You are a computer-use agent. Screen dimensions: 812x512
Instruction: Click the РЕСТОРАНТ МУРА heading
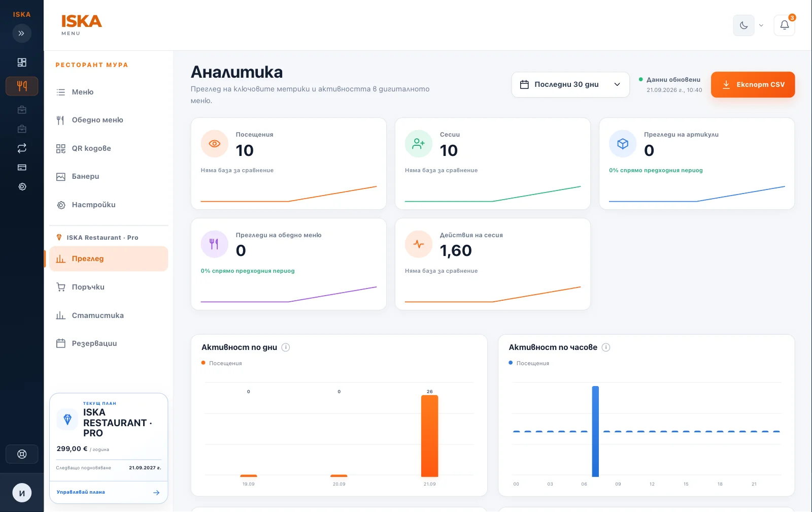[x=92, y=65]
